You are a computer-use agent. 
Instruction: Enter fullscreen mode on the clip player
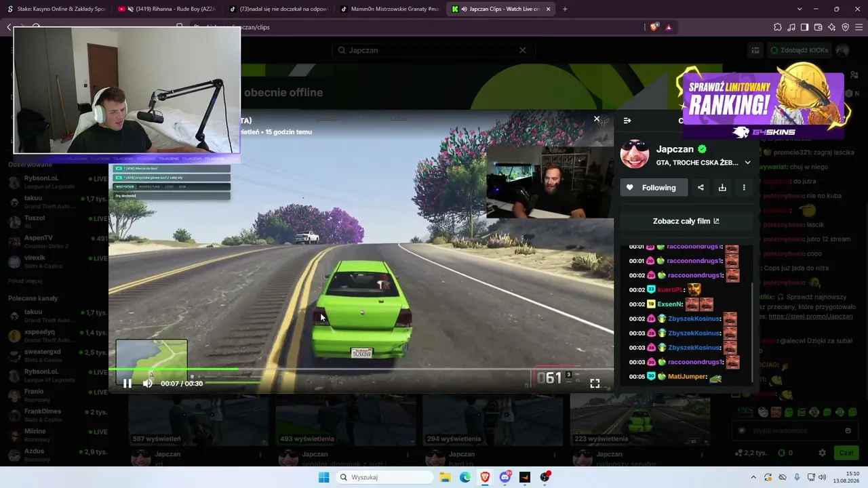[x=595, y=384]
